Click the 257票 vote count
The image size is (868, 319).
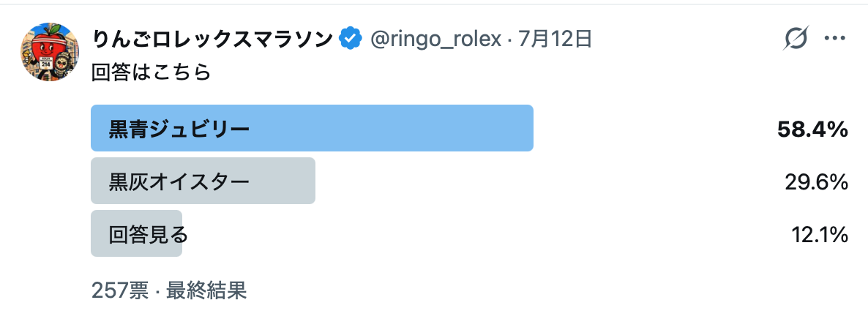click(x=120, y=290)
